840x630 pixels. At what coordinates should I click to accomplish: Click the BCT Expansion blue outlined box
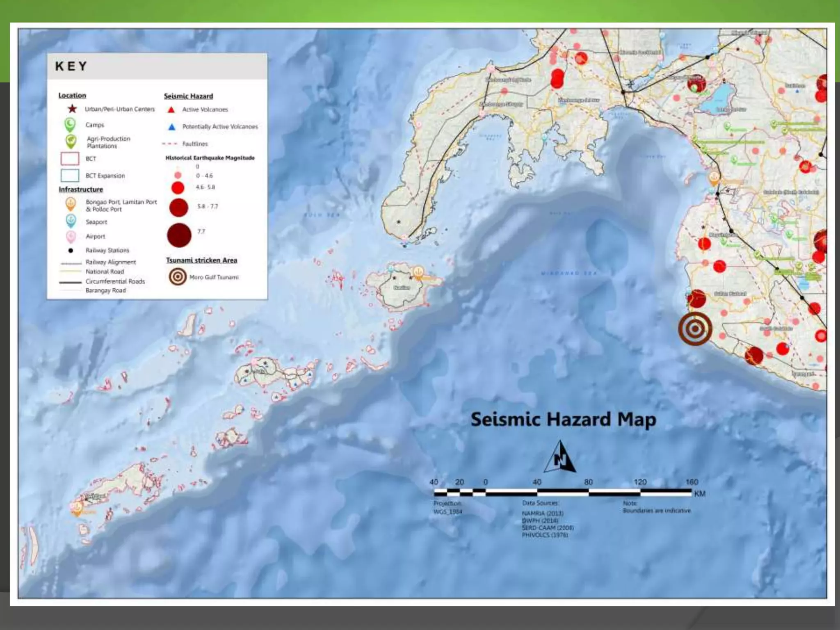70,176
